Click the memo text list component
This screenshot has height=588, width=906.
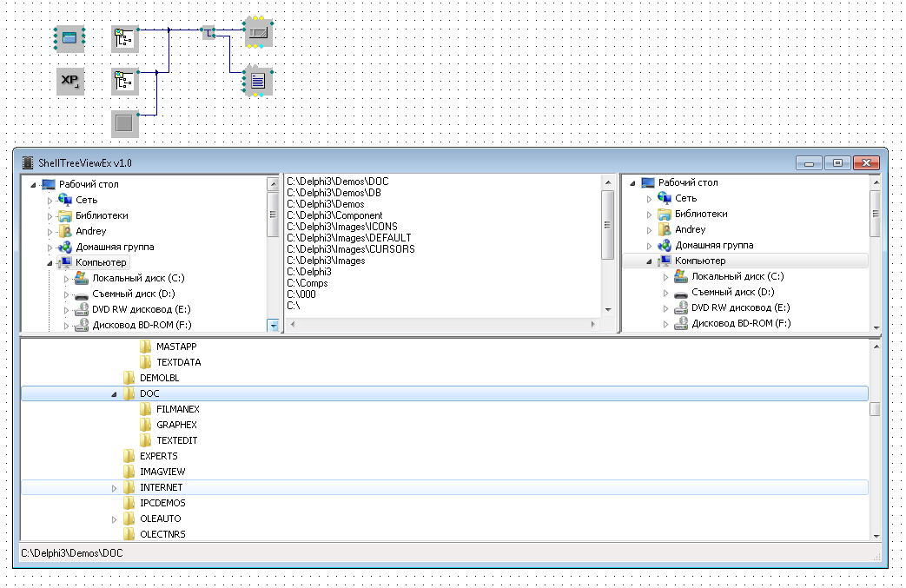(x=258, y=82)
